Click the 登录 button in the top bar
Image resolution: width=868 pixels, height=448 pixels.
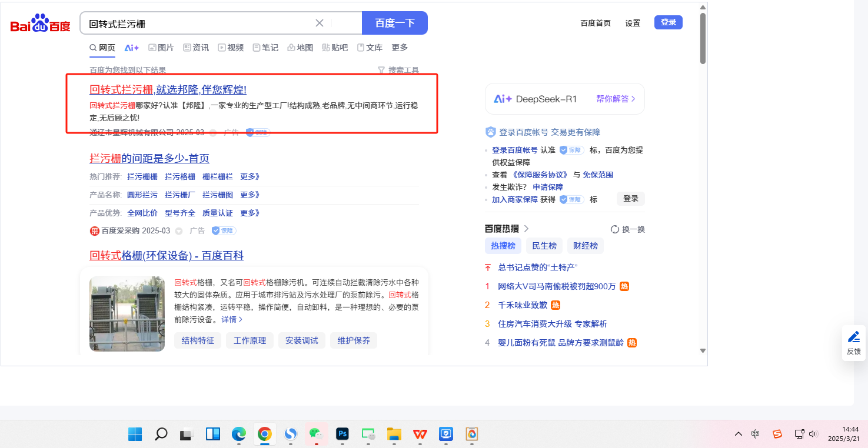[668, 22]
